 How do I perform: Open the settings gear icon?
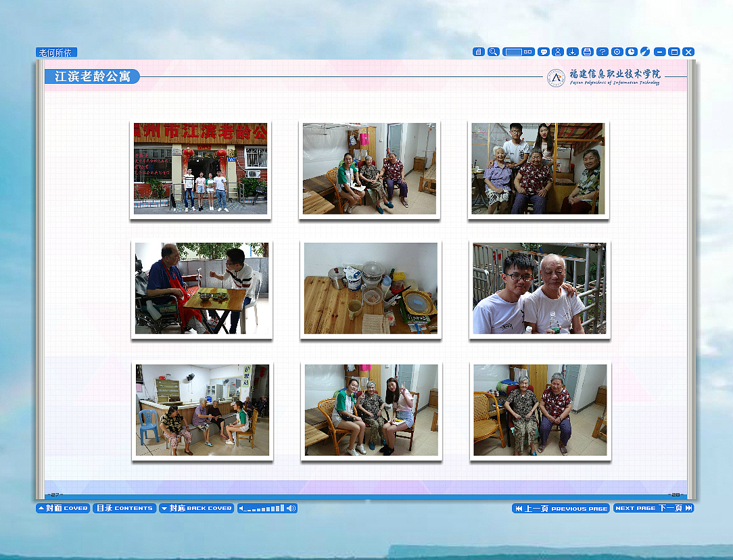617,52
